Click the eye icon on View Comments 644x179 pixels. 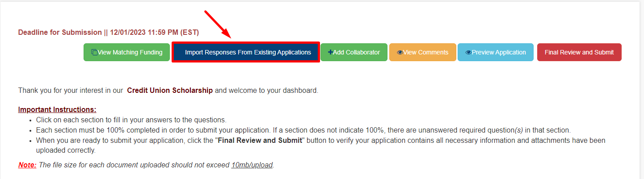pyautogui.click(x=400, y=52)
